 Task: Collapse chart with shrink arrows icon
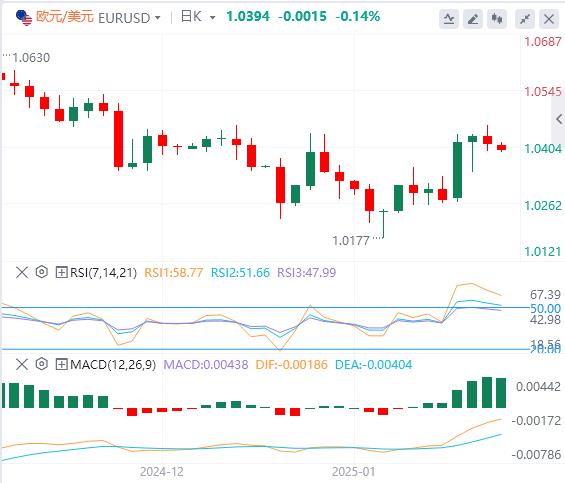(525, 18)
